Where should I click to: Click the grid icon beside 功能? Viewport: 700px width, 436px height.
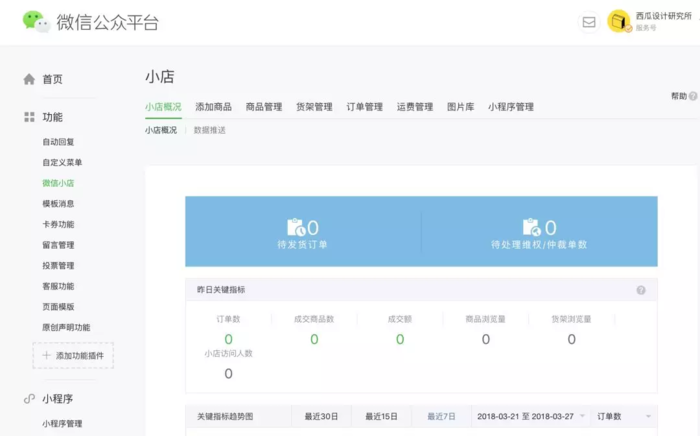point(29,117)
